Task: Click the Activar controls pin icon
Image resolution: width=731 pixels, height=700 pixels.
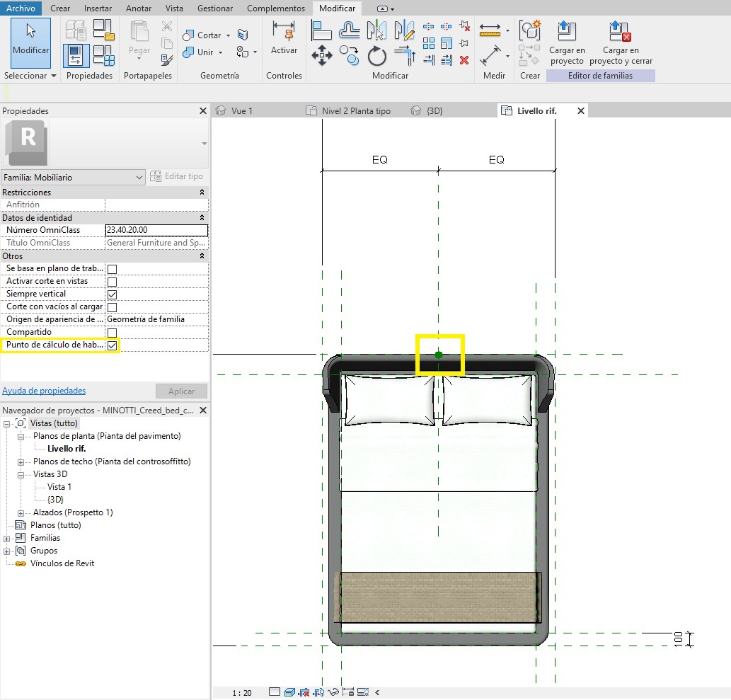Action: coord(284,33)
